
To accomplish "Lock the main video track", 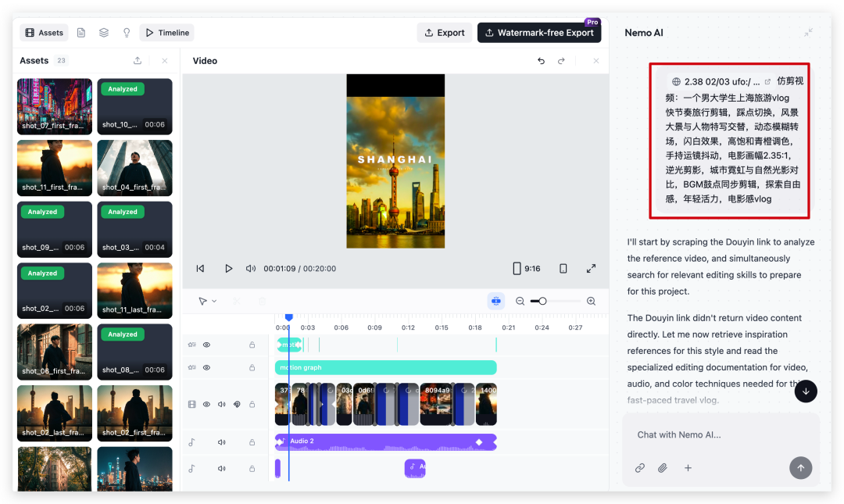I will point(252,404).
